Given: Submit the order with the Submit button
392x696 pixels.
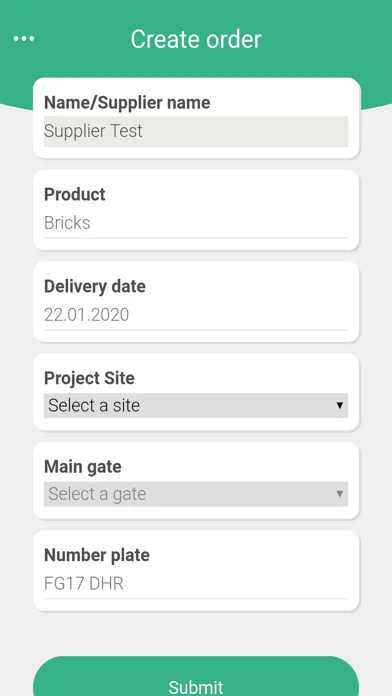Looking at the screenshot, I should point(196,676).
